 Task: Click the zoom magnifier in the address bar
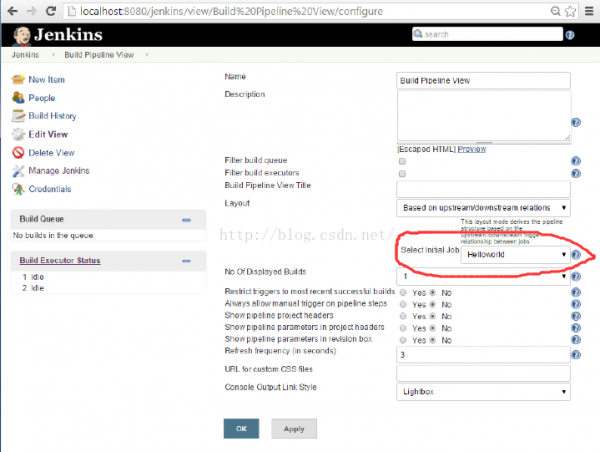[x=555, y=11]
